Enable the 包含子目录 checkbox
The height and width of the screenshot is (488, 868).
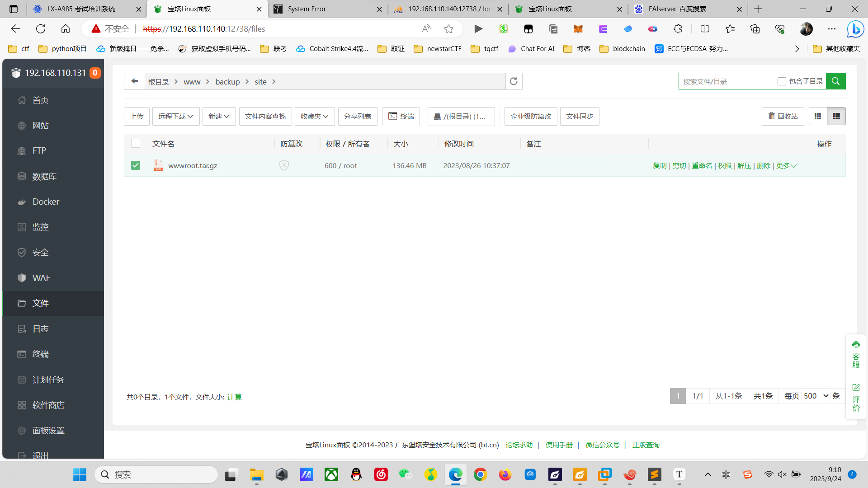pos(782,81)
